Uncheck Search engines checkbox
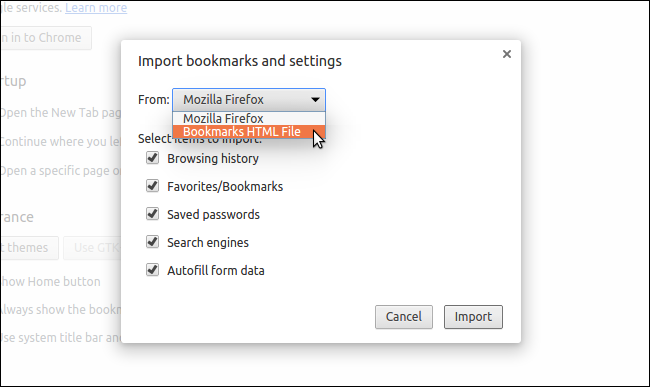 point(153,242)
